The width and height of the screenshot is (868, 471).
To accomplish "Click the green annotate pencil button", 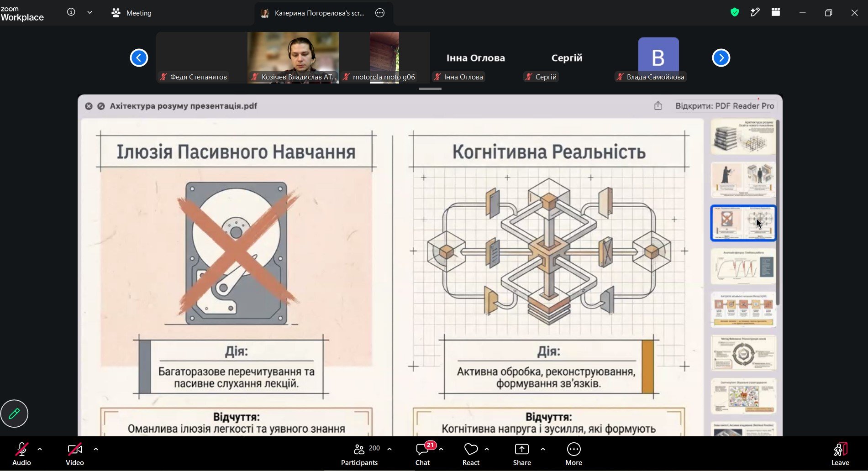I will [x=14, y=413].
